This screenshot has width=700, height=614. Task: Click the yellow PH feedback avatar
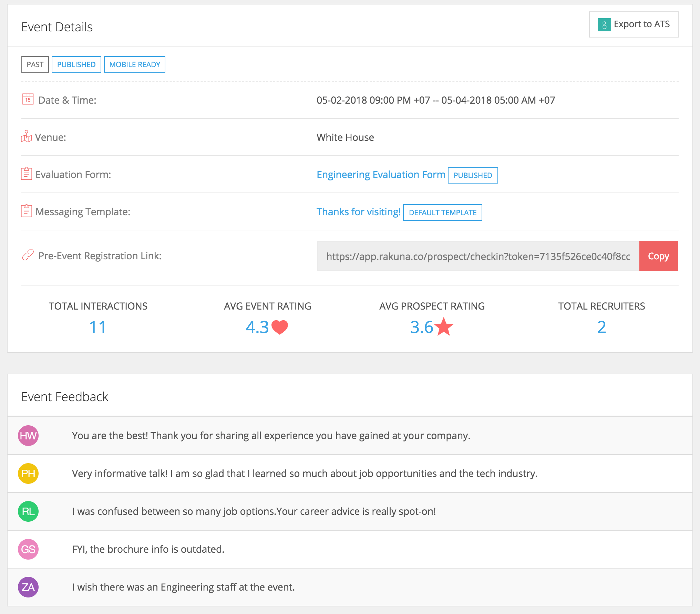pyautogui.click(x=28, y=473)
